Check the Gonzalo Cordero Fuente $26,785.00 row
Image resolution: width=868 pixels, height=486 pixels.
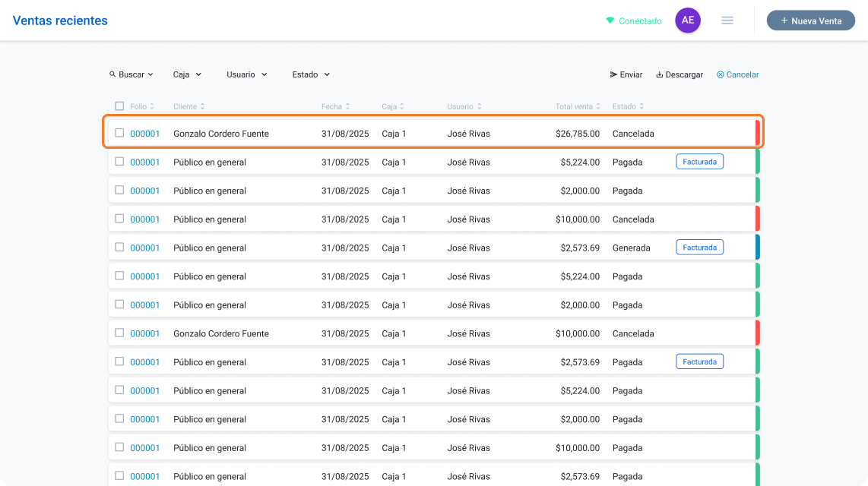[x=119, y=133]
